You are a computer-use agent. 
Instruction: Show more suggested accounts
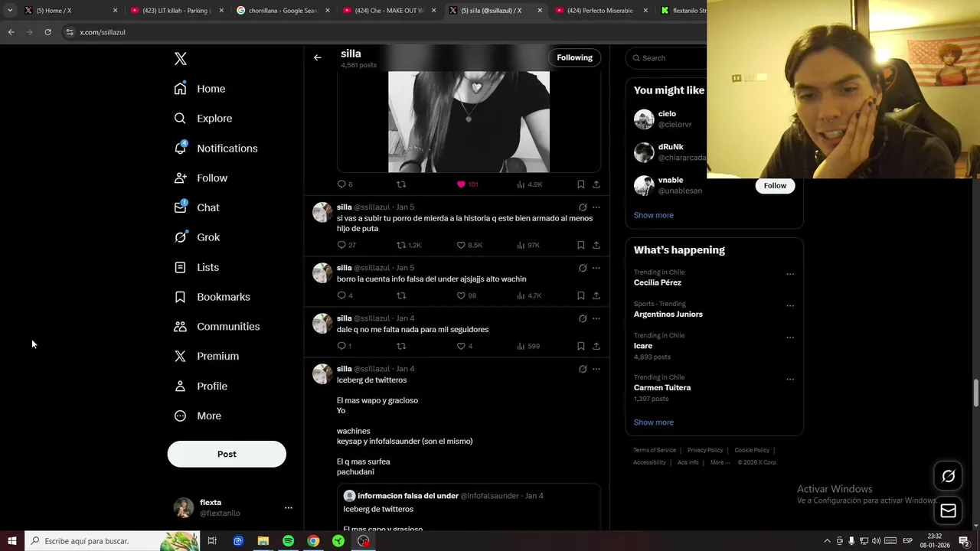point(654,215)
